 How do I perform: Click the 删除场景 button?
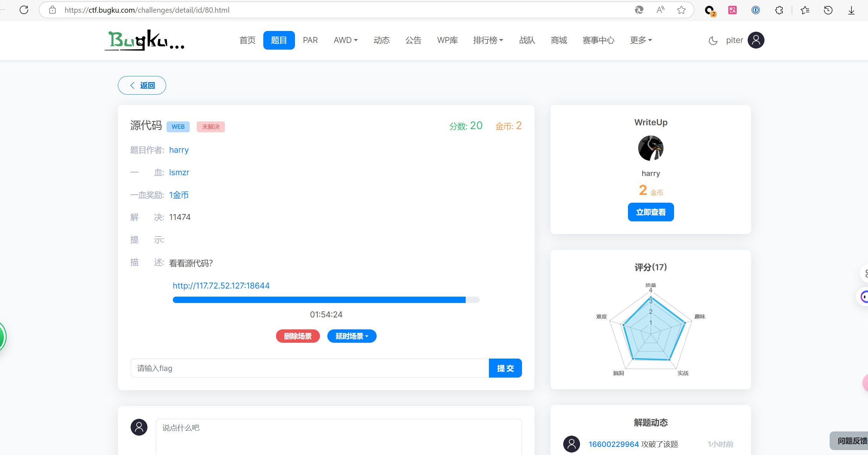(298, 336)
